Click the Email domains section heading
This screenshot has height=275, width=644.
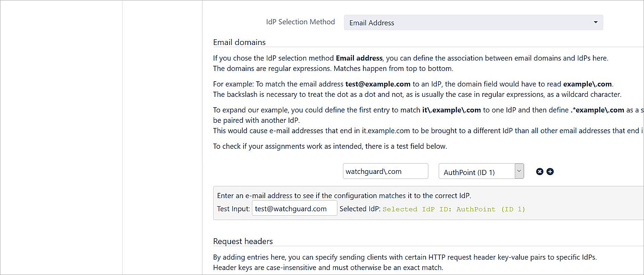[x=239, y=42]
